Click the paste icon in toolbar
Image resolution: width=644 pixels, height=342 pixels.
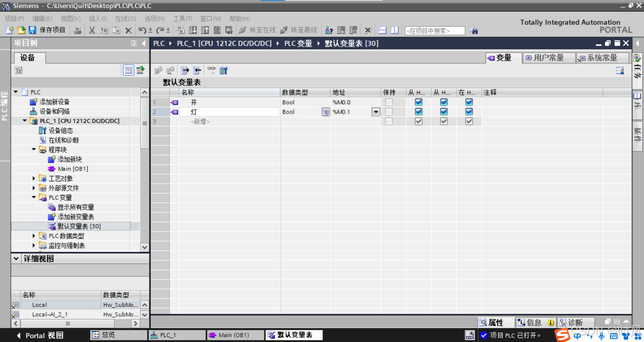pyautogui.click(x=116, y=30)
